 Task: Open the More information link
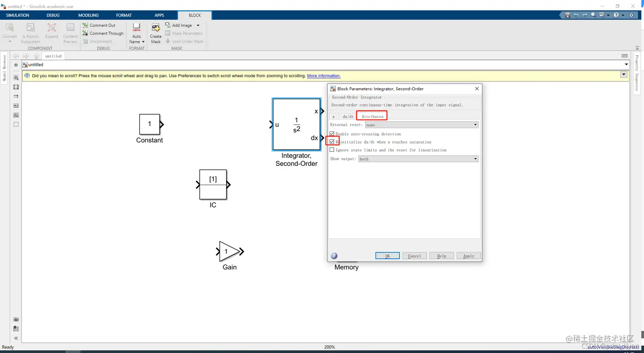[x=324, y=76]
